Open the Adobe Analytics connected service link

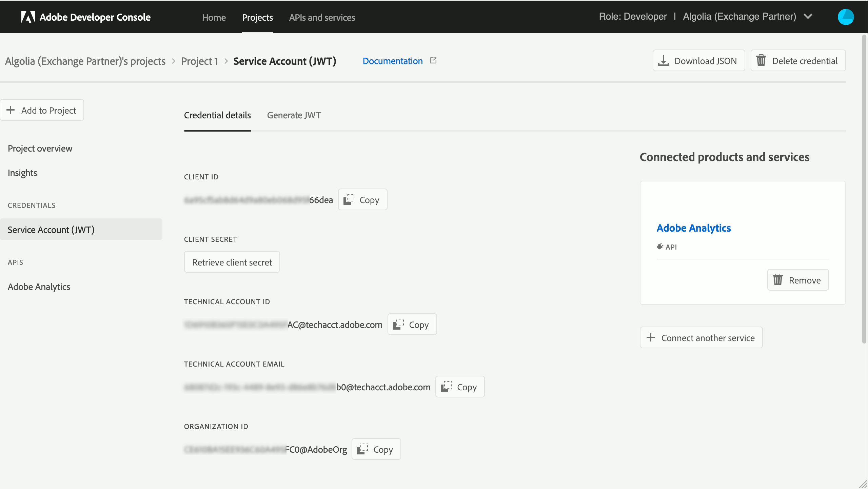point(693,228)
